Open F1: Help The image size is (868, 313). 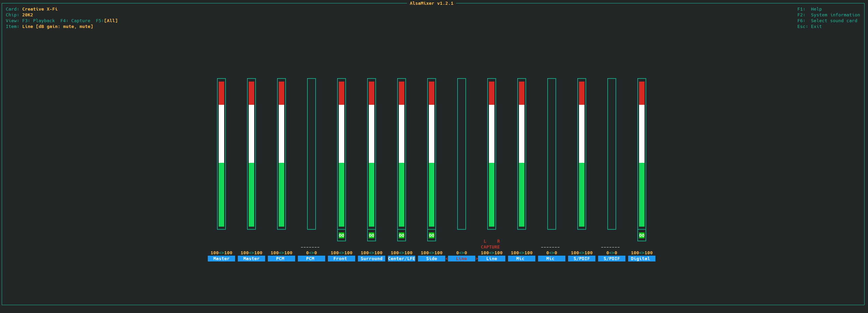coord(809,9)
